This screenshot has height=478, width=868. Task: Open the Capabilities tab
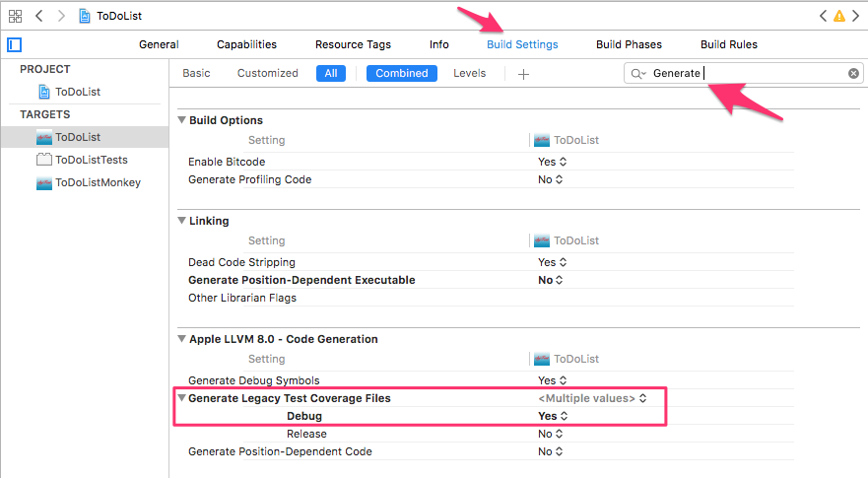(247, 45)
